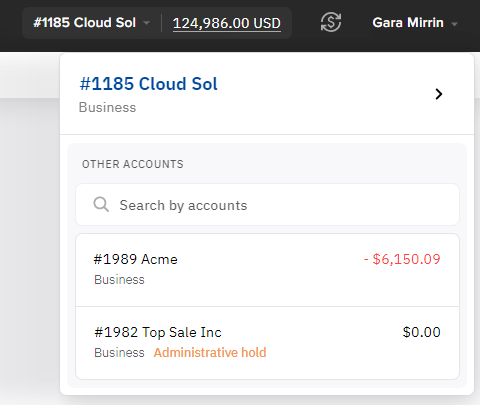Viewport: 480px width, 405px height.
Task: Click the magnifier icon in search box
Action: (x=101, y=204)
